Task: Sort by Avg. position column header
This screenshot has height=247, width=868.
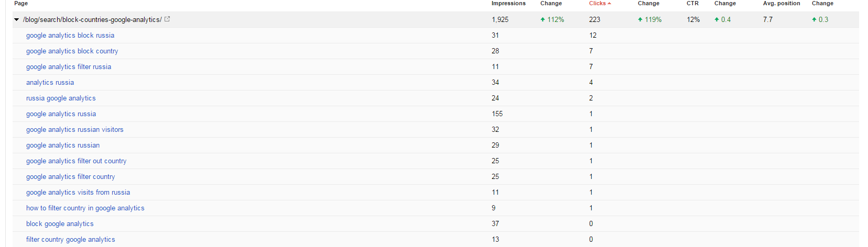Action: click(782, 3)
